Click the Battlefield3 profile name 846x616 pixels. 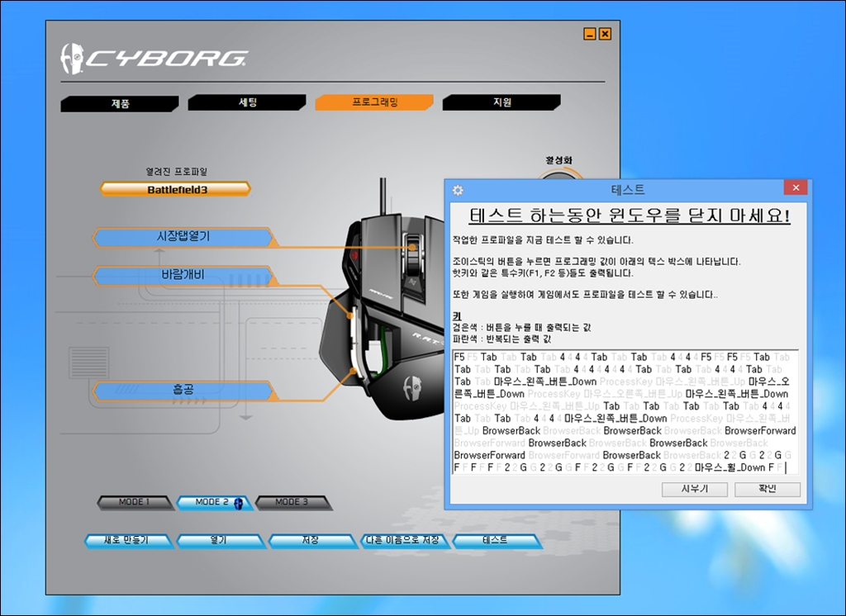(x=176, y=189)
